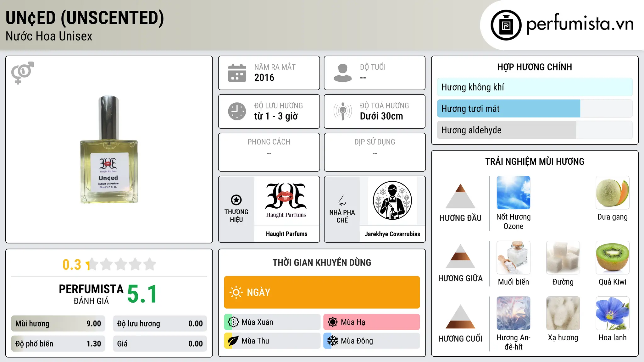
Task: Click the Nước Hoa Unisex subtitle
Action: [49, 36]
